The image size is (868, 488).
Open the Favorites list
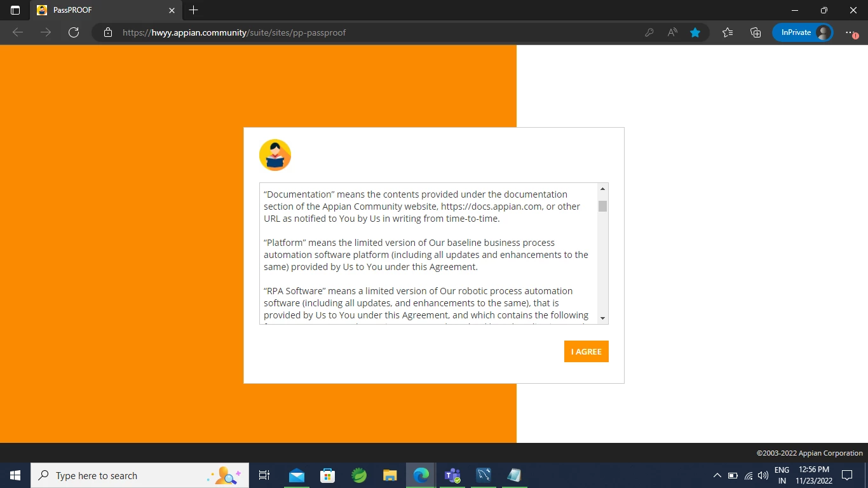pyautogui.click(x=728, y=32)
